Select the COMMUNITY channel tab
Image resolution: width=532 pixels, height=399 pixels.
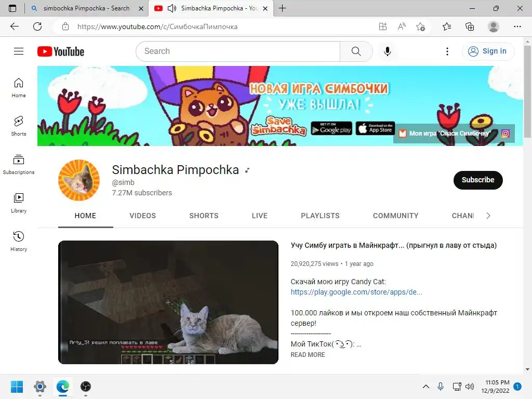coord(395,216)
